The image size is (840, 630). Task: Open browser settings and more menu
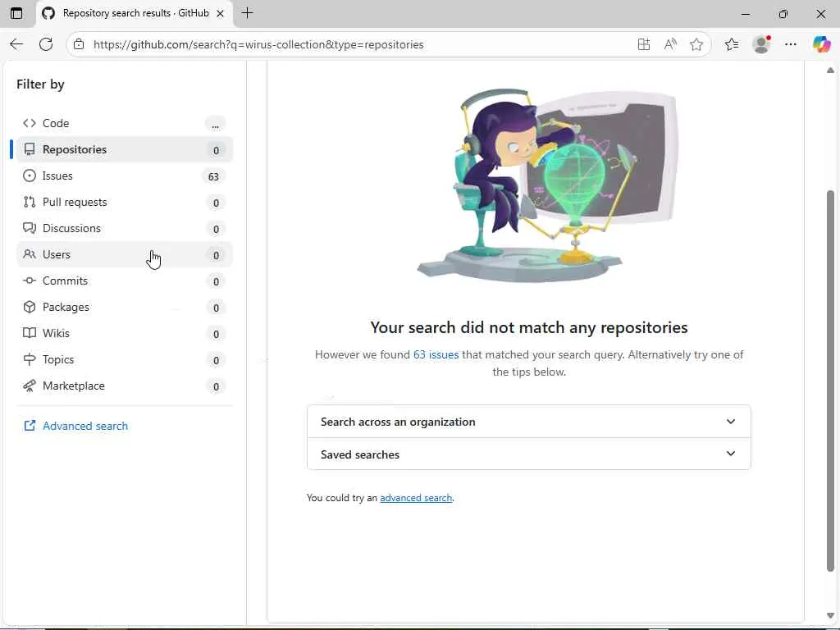click(x=791, y=44)
